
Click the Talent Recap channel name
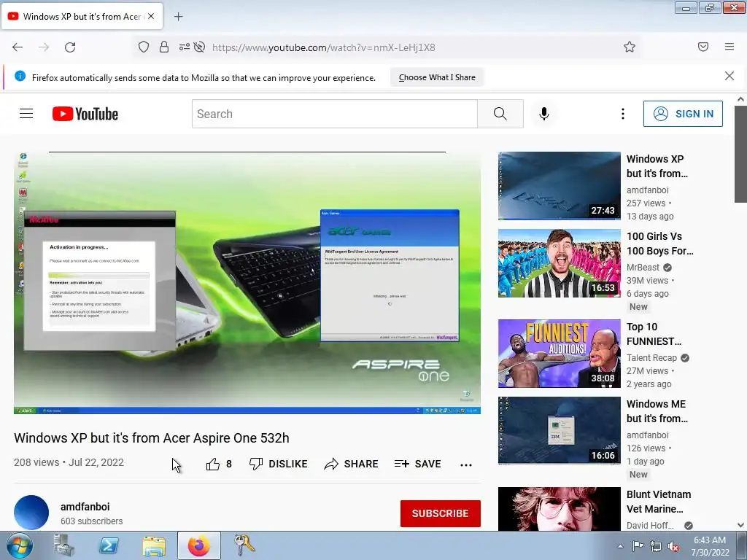click(x=651, y=357)
